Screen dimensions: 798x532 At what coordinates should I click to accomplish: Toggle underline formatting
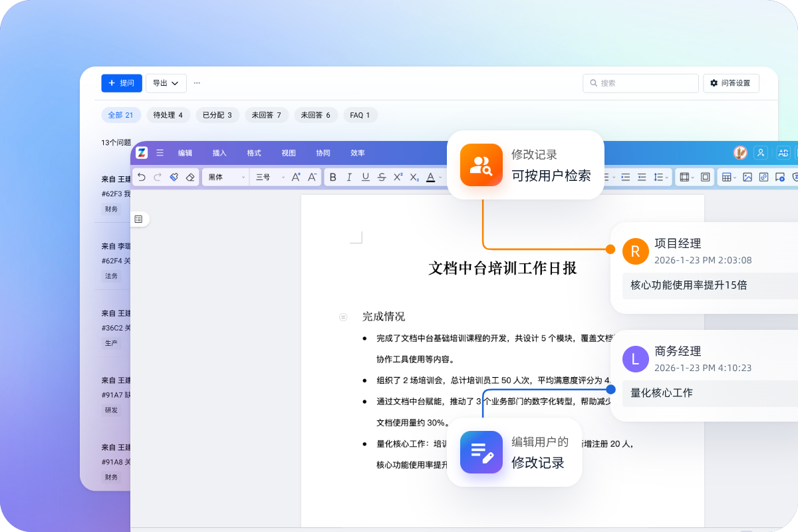coord(365,177)
